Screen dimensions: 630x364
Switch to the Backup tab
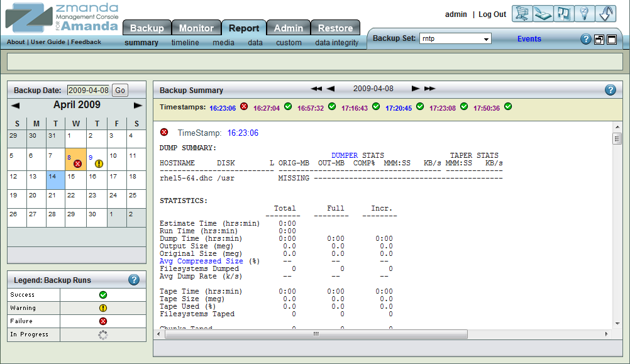147,28
